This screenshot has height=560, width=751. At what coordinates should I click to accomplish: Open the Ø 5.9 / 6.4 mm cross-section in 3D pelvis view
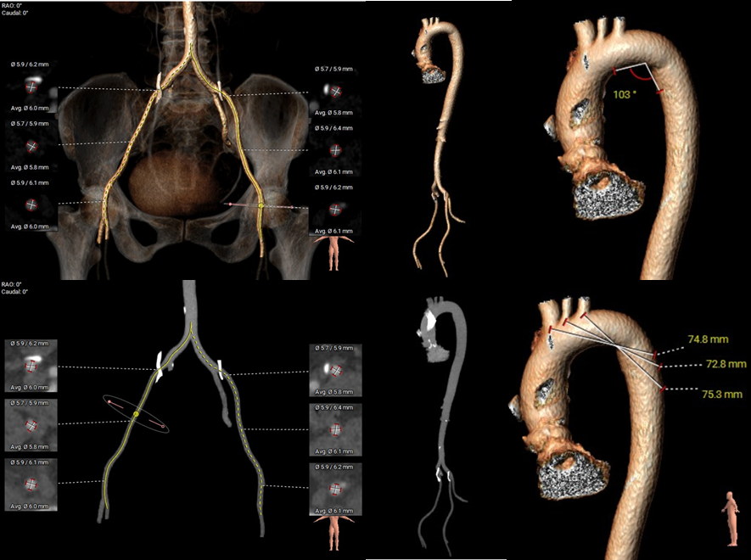pos(335,149)
